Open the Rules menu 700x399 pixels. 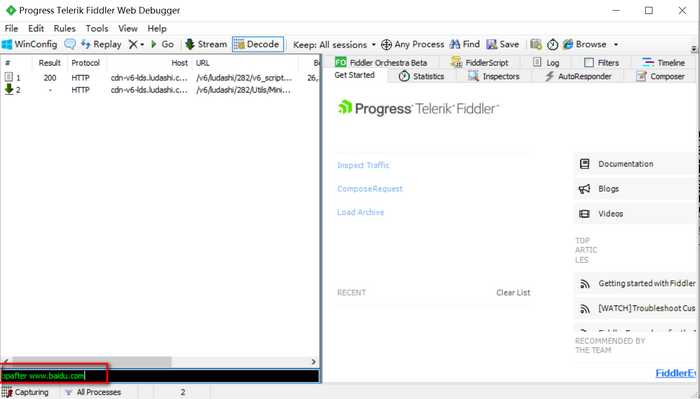pyautogui.click(x=65, y=28)
